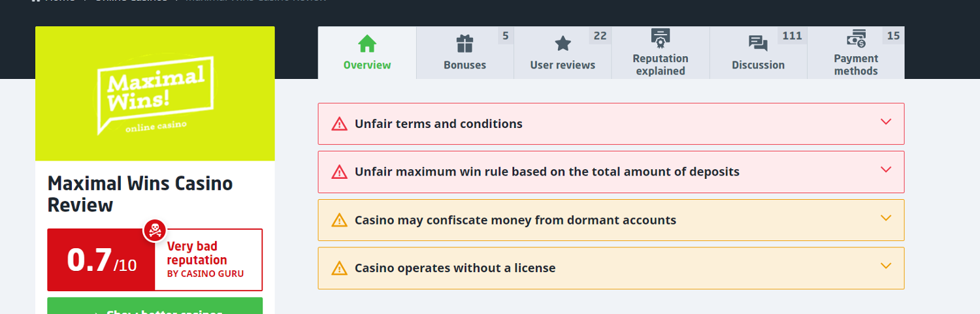Click the 0.7/10 red rating score box
This screenshot has height=314, width=980.
tap(101, 260)
